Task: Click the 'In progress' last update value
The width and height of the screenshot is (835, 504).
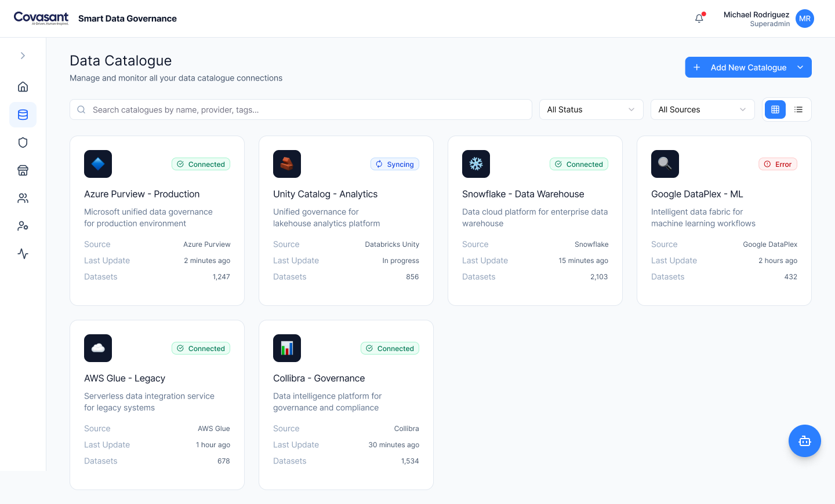Action: pos(401,261)
